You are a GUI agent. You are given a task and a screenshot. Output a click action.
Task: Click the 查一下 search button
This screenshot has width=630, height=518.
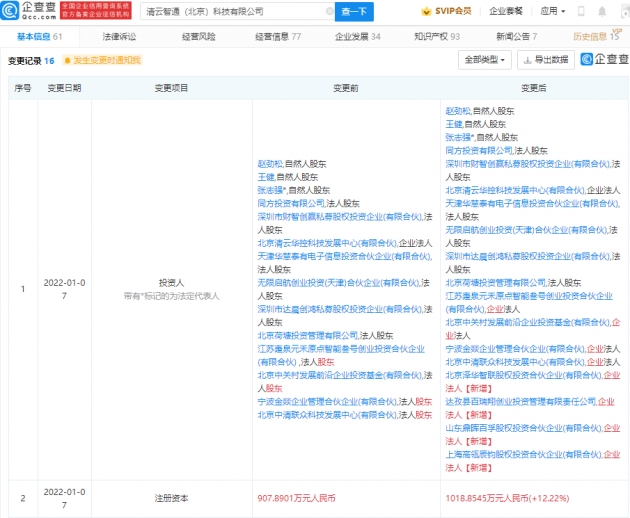[x=354, y=12]
